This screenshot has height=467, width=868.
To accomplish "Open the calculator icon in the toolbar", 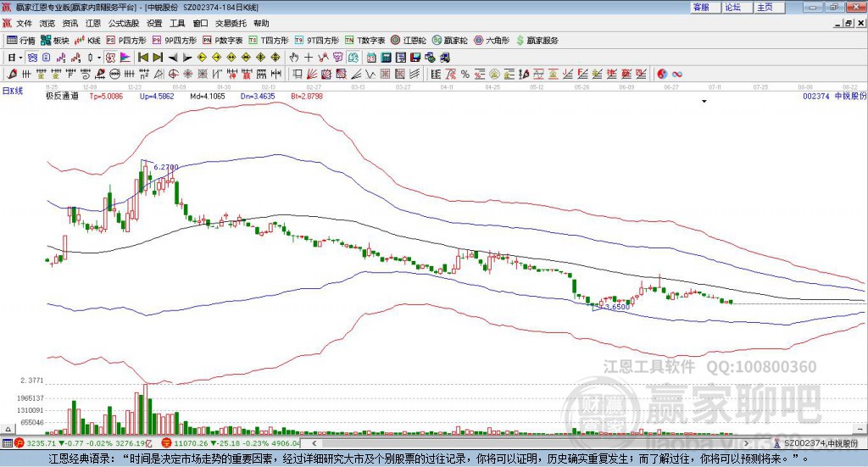I will tap(386, 58).
